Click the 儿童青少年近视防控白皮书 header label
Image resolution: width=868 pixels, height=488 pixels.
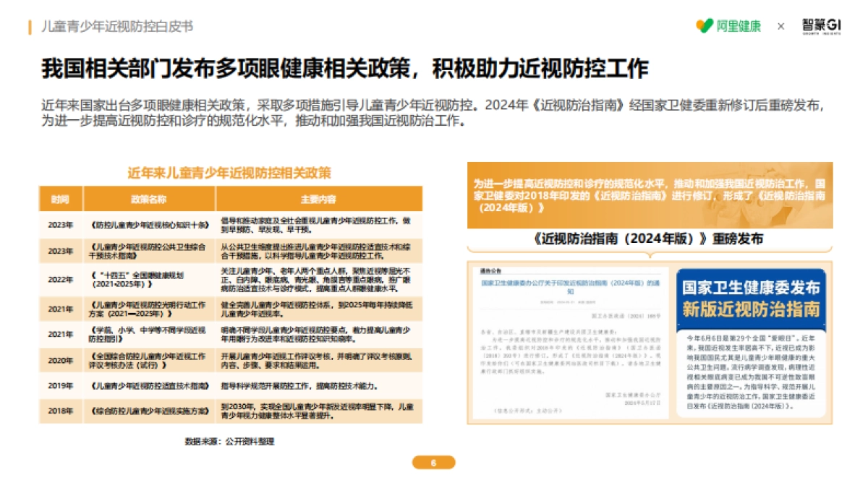point(117,25)
